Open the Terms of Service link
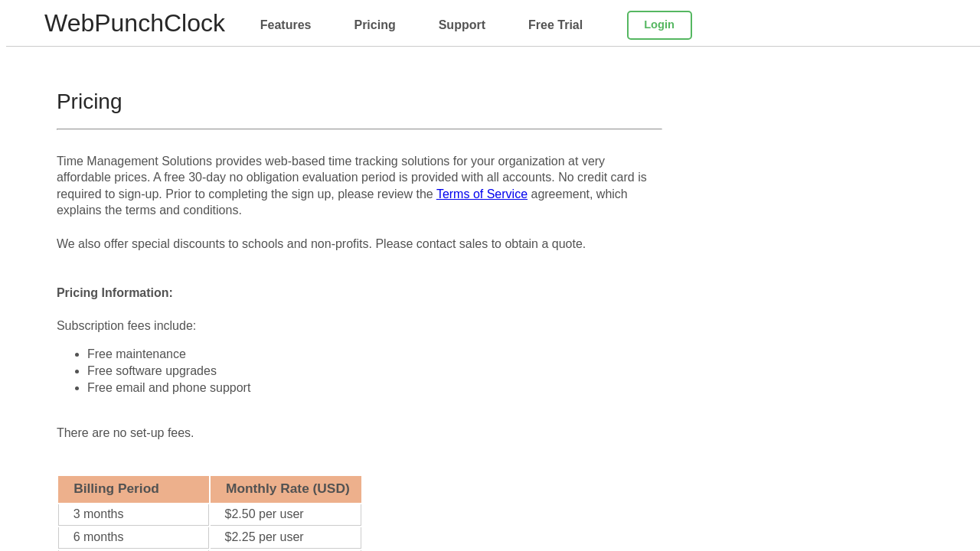 click(x=482, y=194)
